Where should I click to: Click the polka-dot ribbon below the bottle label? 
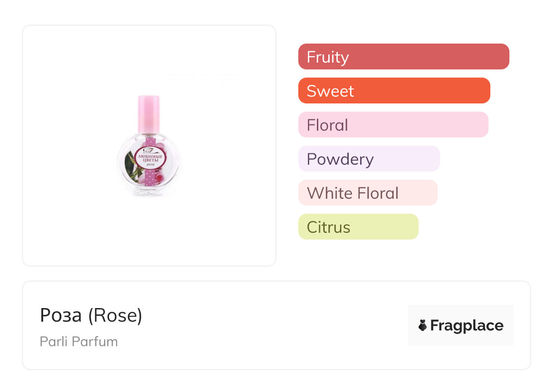pos(149,181)
